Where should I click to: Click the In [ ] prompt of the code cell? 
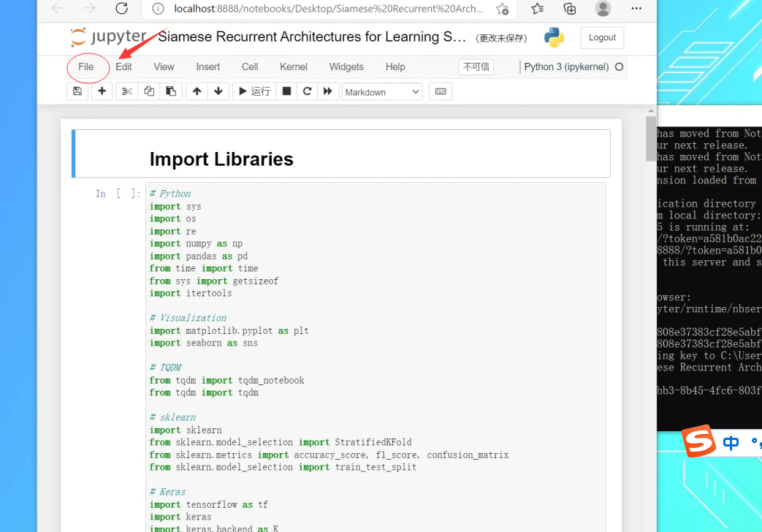point(118,194)
